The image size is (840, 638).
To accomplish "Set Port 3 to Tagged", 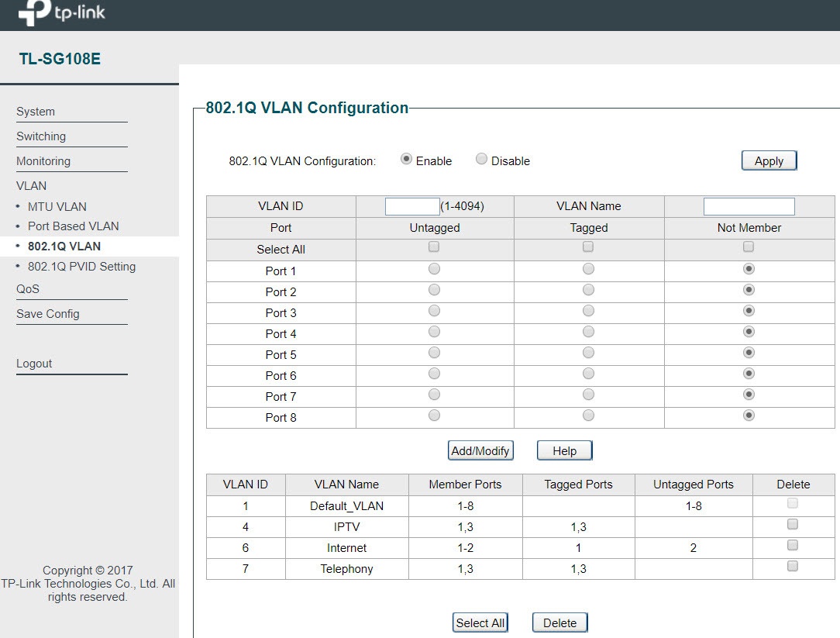I will pyautogui.click(x=589, y=310).
